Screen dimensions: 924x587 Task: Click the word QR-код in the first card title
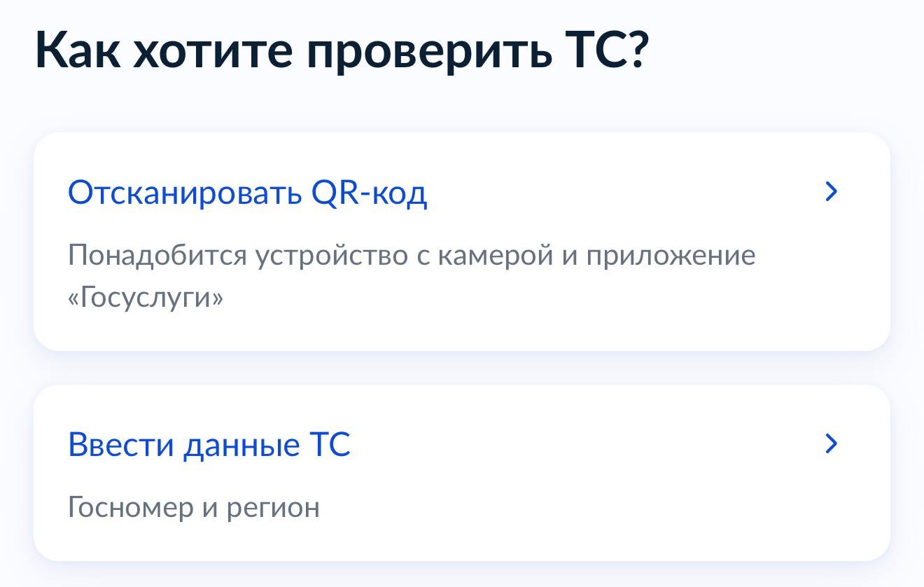click(369, 192)
